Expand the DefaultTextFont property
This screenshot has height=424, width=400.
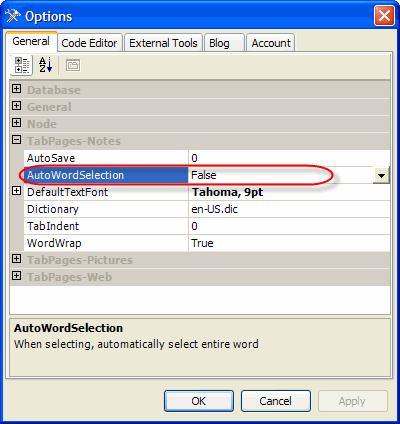click(x=16, y=191)
